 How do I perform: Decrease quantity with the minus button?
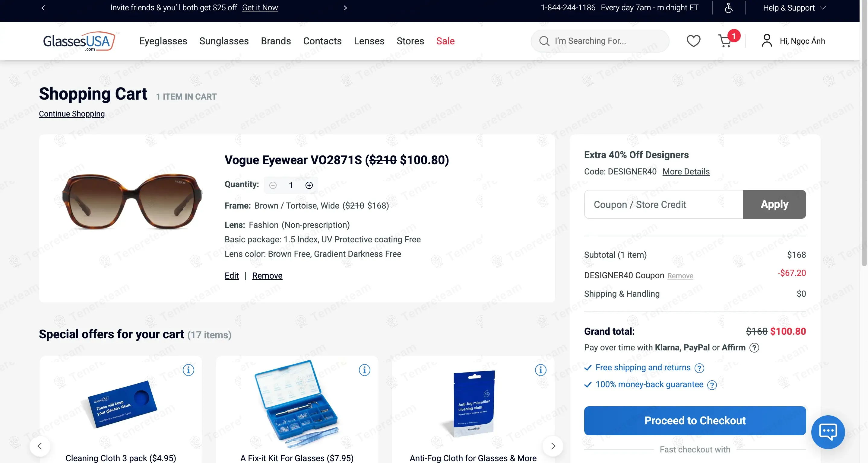click(273, 185)
